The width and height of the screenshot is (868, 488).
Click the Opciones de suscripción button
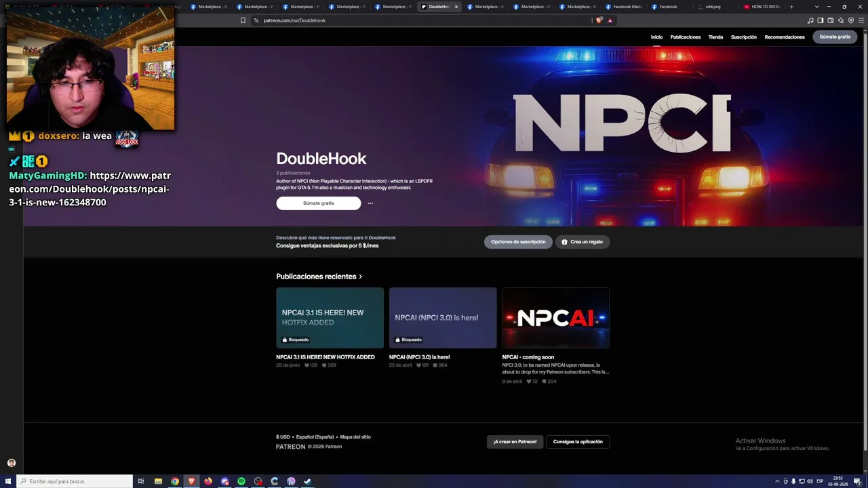point(518,242)
